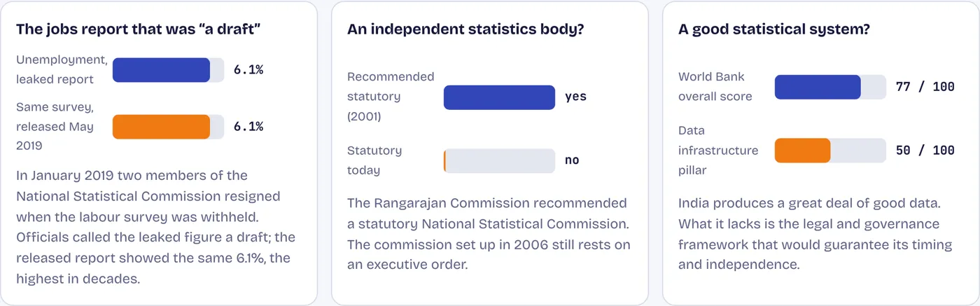Select the blue 'Recommended statutory (2001)' bar

click(x=499, y=97)
